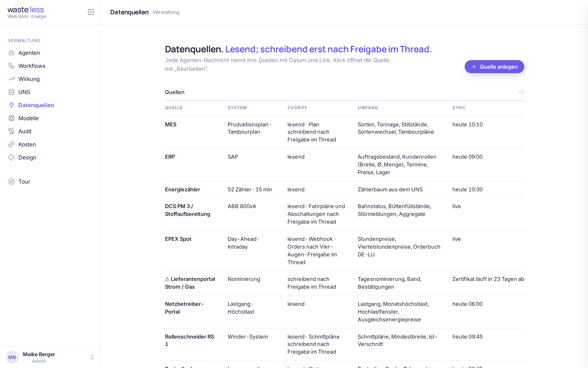Click the SAP system cell
588x368 pixels.
click(233, 157)
